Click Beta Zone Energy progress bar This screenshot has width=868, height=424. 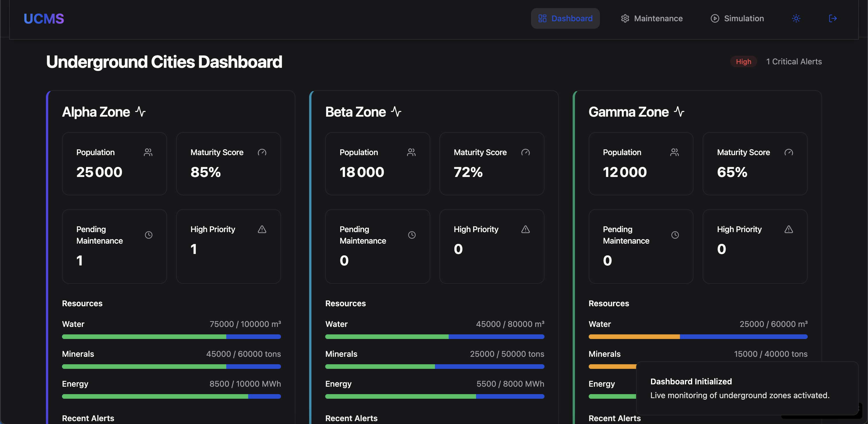tap(434, 396)
